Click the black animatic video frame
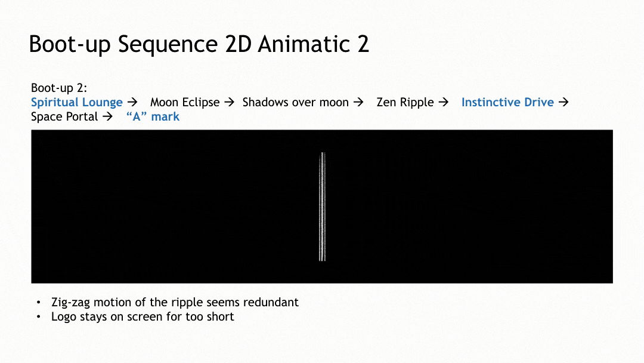Image resolution: width=644 pixels, height=363 pixels. tap(322, 207)
